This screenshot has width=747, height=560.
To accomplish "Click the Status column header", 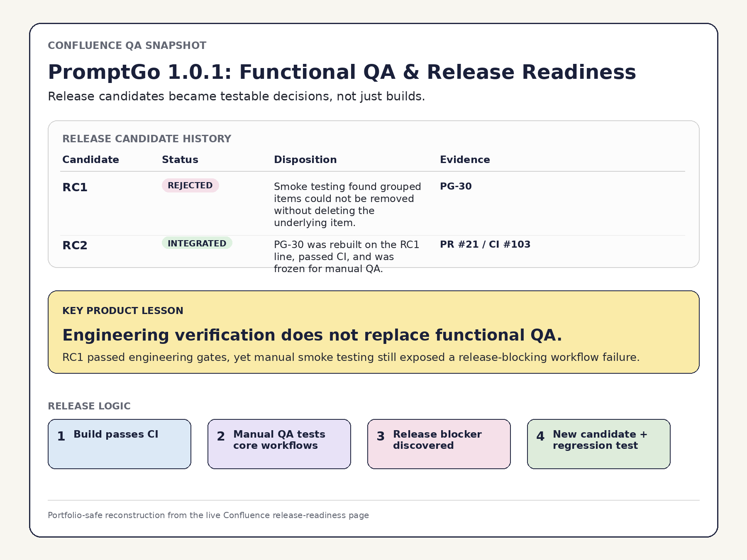I will tap(180, 160).
